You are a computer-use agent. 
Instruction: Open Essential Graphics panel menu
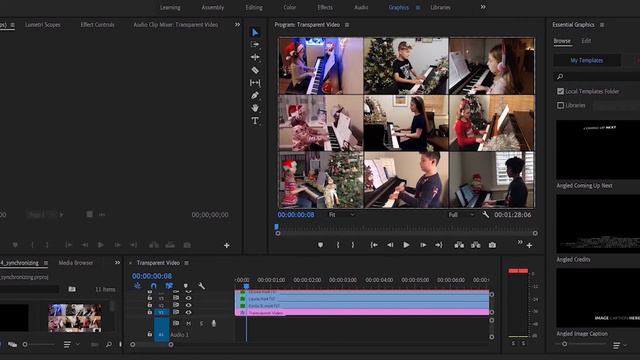tap(602, 24)
